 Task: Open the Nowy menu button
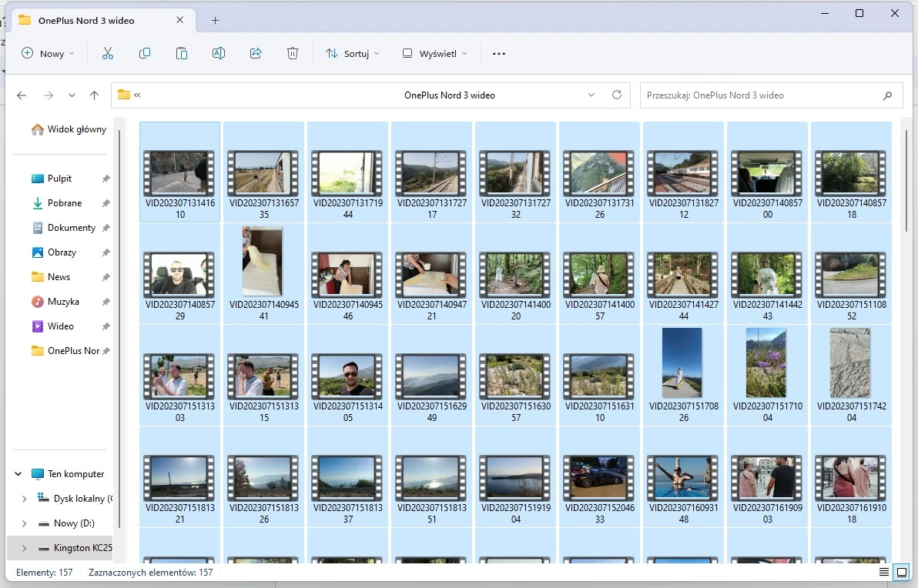point(48,54)
